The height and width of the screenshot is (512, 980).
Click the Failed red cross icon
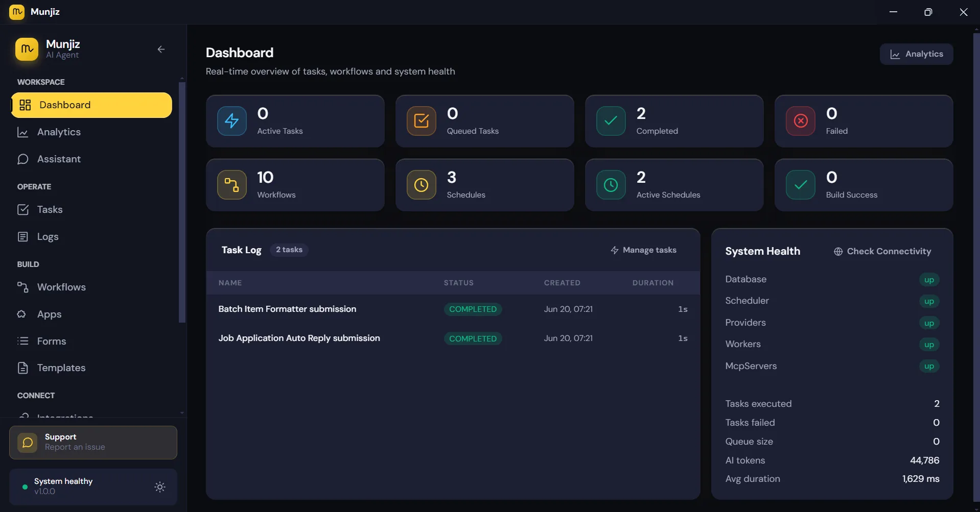[x=801, y=121]
